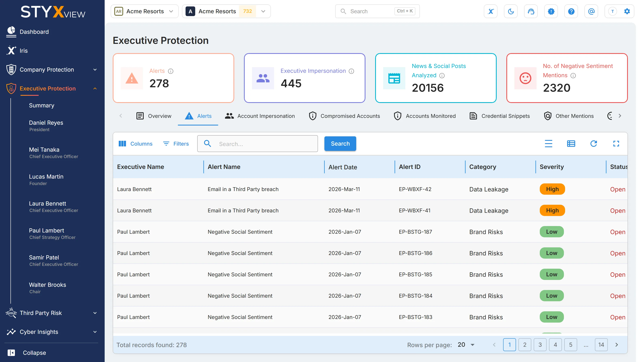
Task: Focus the global Search field
Action: point(377,11)
